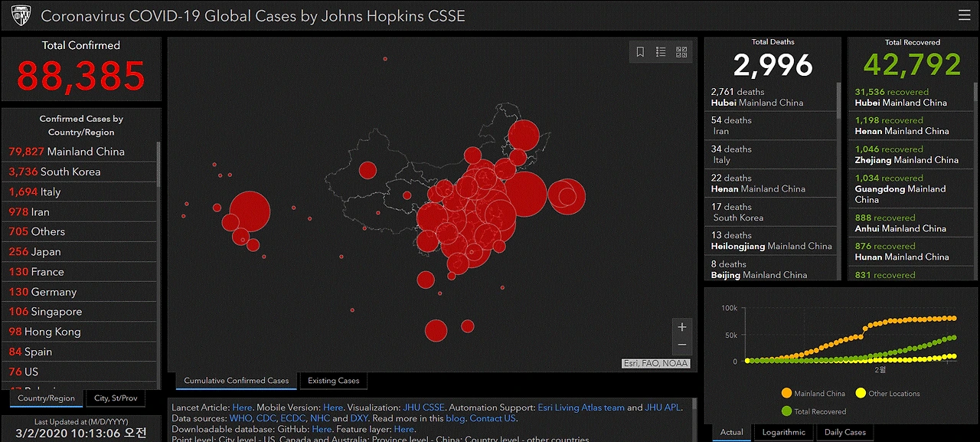
Task: Open the Lancet Article Here link
Action: [x=242, y=408]
